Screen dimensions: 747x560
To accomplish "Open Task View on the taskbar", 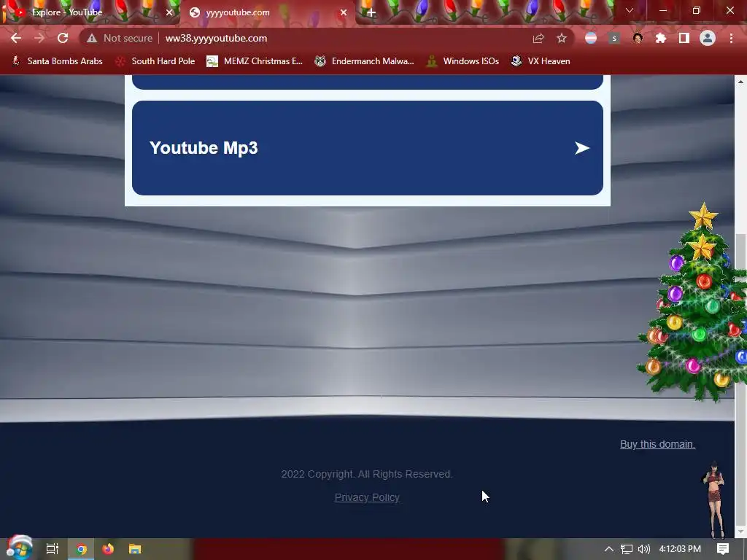I will tap(53, 549).
